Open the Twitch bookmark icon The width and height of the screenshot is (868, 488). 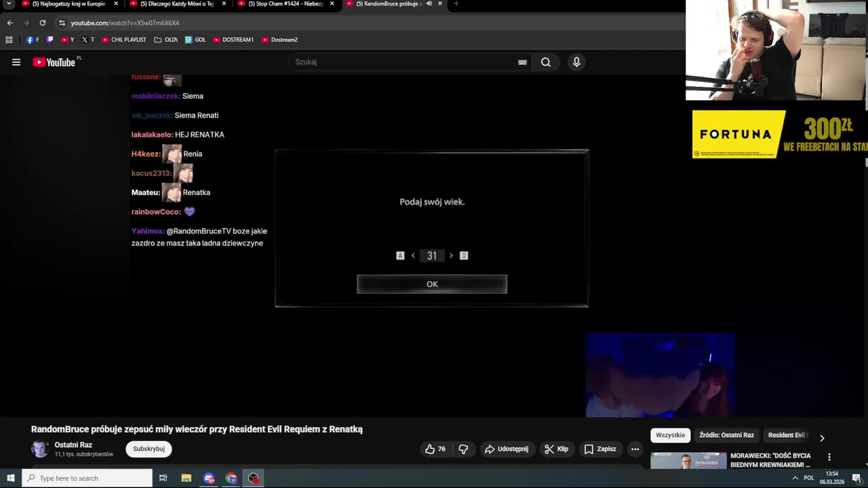point(50,40)
